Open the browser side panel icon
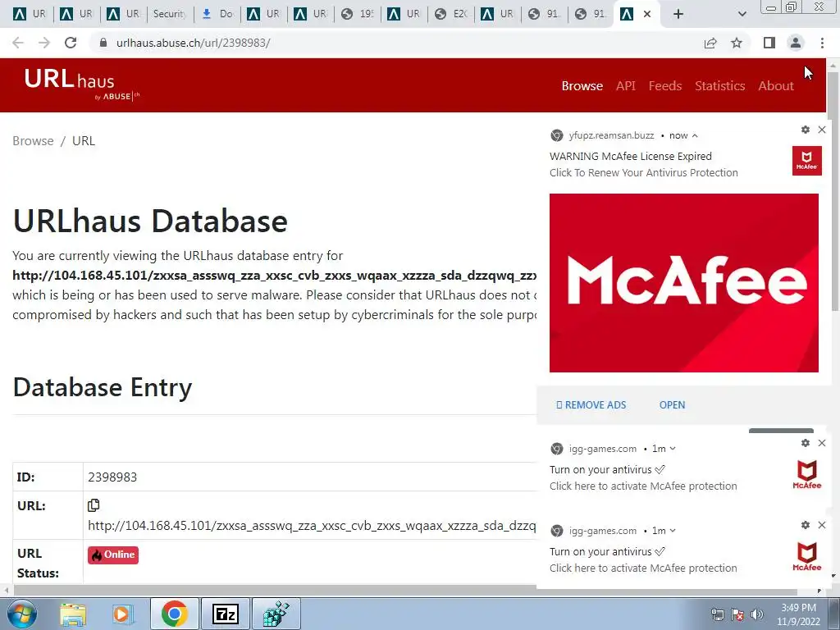The height and width of the screenshot is (630, 840). point(769,43)
